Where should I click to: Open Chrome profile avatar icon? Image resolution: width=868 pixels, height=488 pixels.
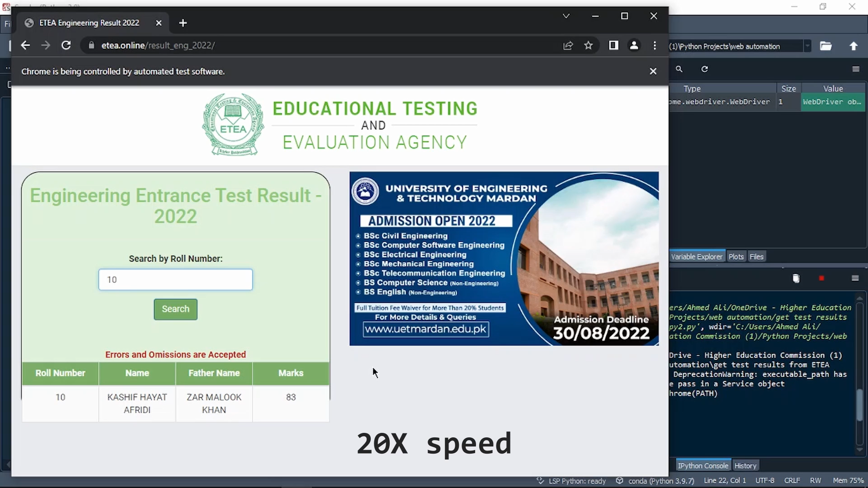634,45
